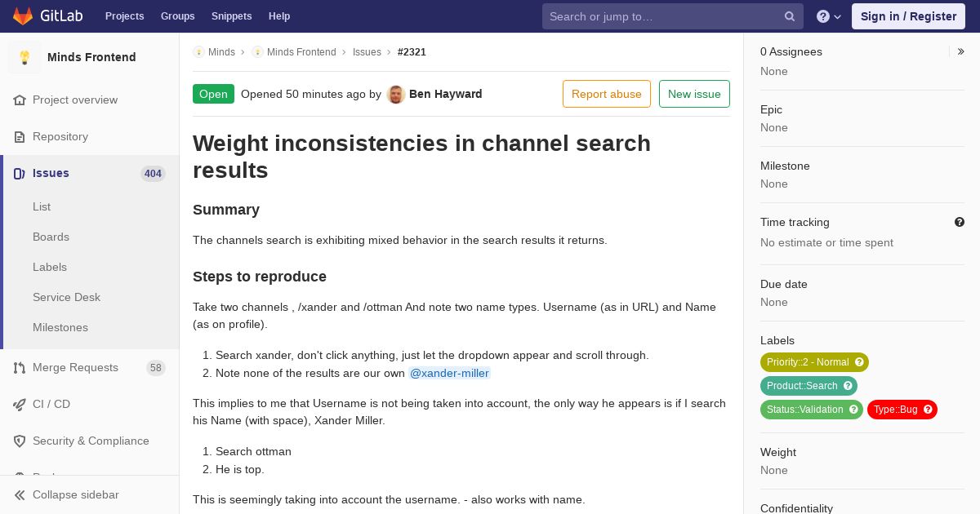
Task: Open the Projects menu
Action: [x=124, y=16]
